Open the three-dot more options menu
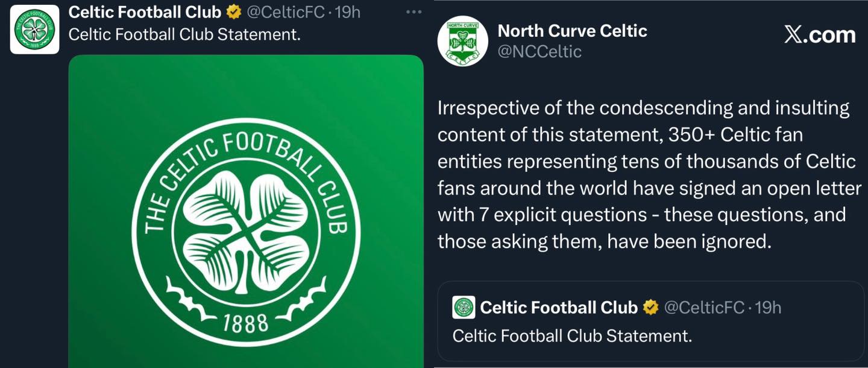The image size is (868, 368). 414,12
